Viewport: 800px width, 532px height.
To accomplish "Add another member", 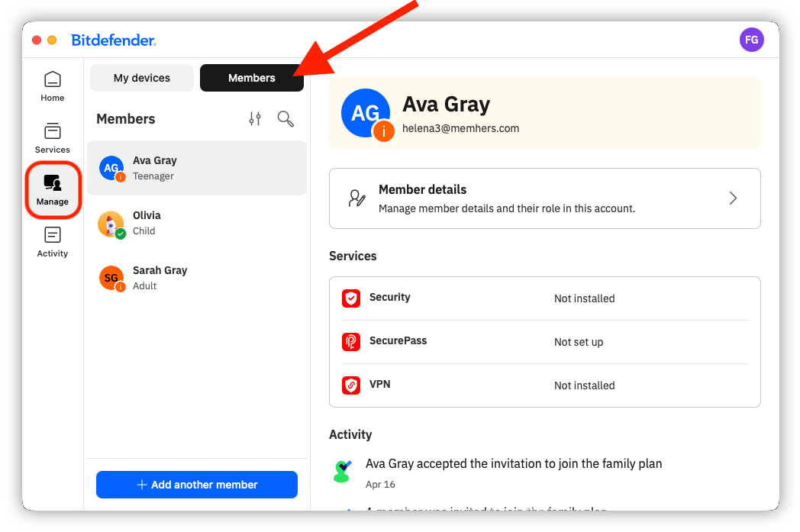I will 197,485.
